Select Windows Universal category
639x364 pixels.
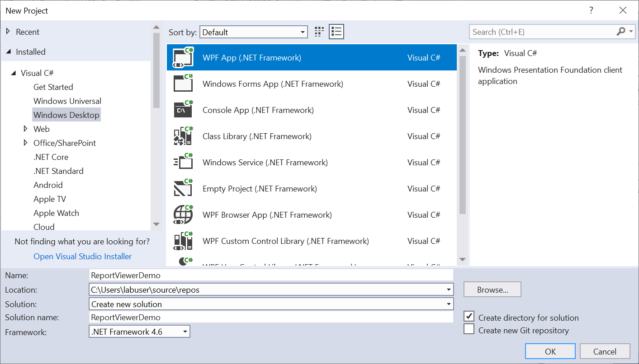coord(67,101)
